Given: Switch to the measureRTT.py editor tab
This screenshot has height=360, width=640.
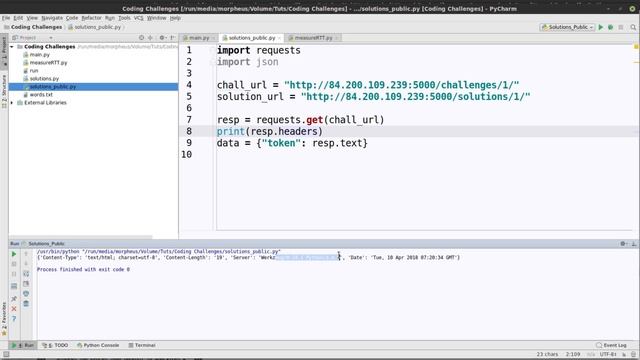Looking at the screenshot, I should [x=313, y=38].
